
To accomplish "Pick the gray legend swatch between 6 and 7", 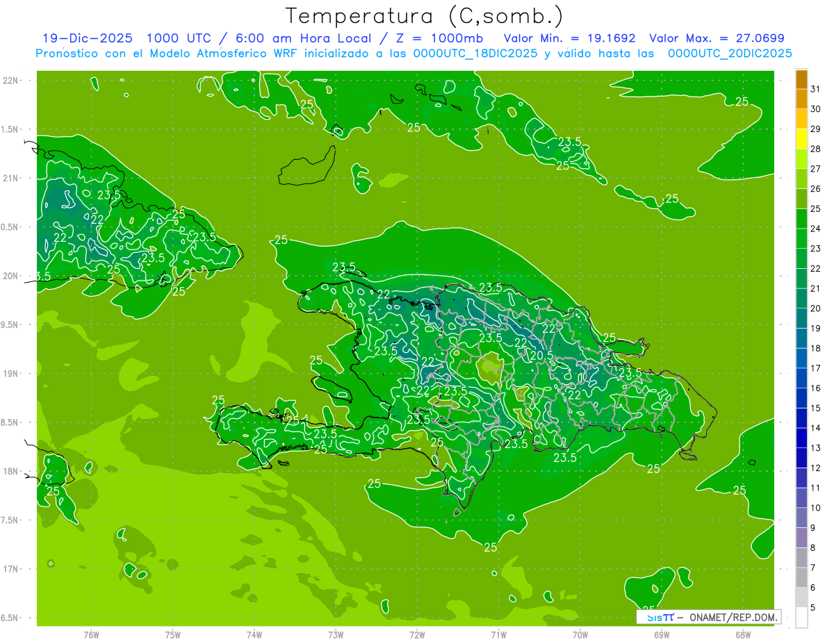I will 801,578.
